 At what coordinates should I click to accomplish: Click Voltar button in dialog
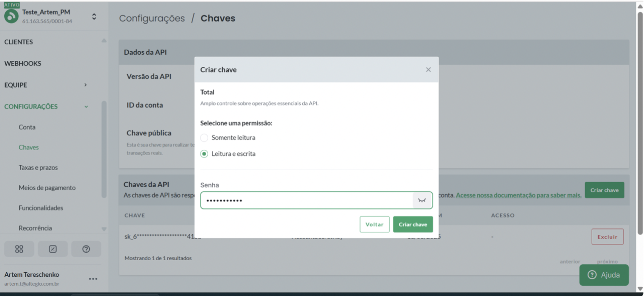pyautogui.click(x=374, y=225)
